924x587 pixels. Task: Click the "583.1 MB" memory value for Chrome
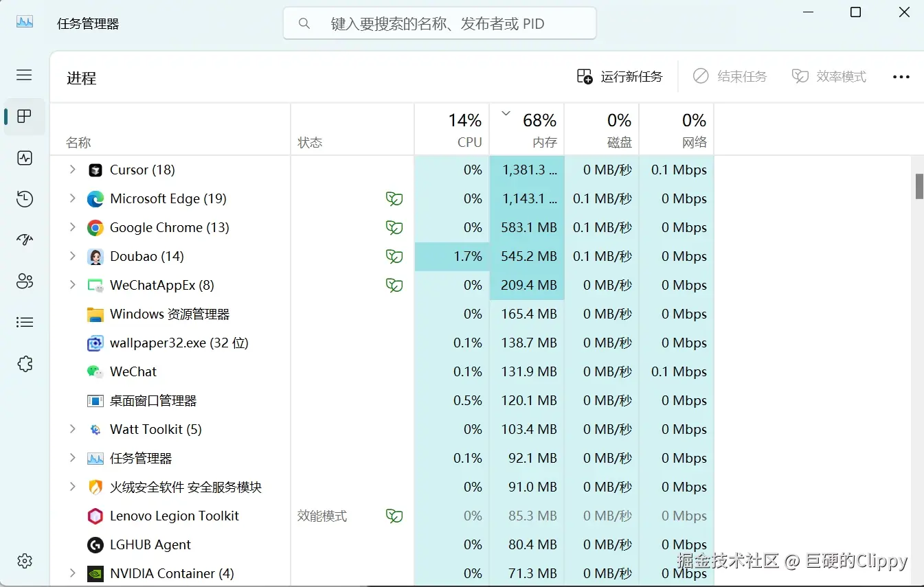(529, 228)
